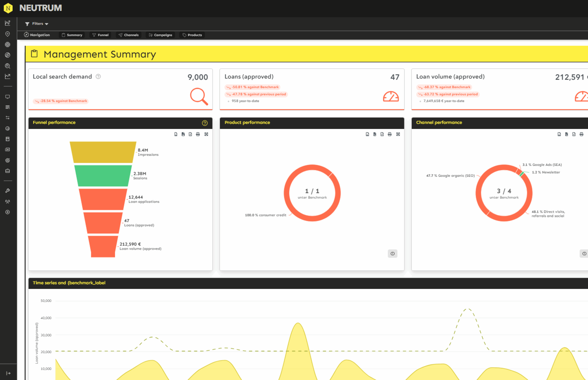Print the Funnel performance chart
This screenshot has width=588, height=380.
coord(198,134)
